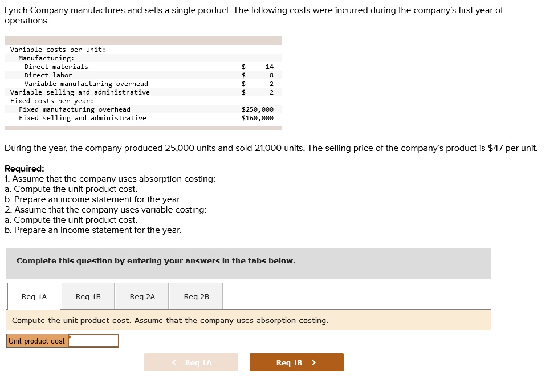Select the Variable manufacturing overhead value
Screen dimensions: 558x392
[x=270, y=83]
